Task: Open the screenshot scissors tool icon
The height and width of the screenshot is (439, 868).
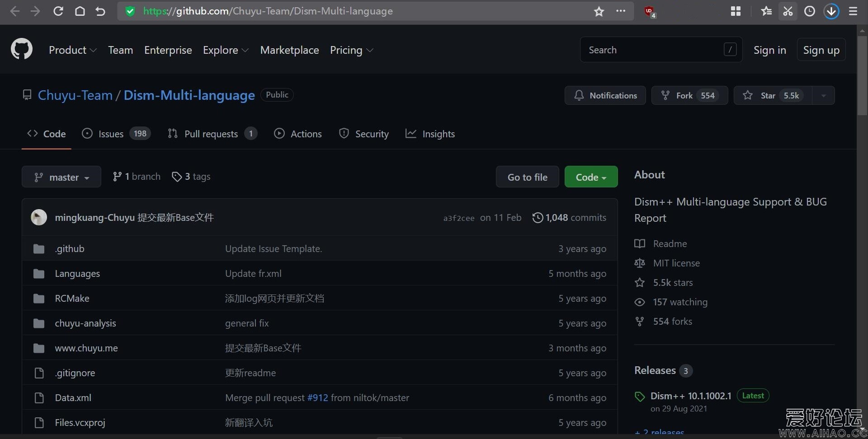Action: point(788,11)
